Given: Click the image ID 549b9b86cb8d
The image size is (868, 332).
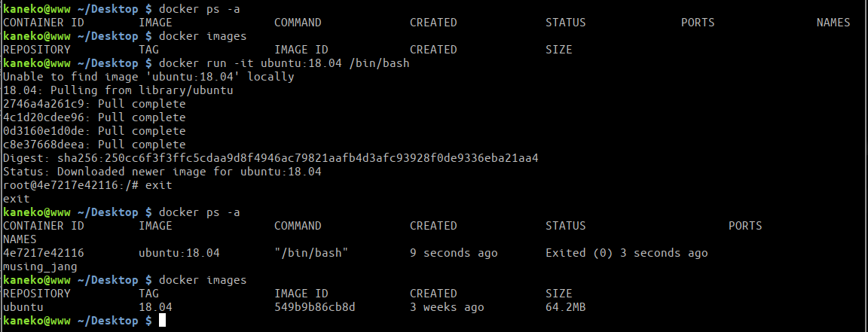Looking at the screenshot, I should pyautogui.click(x=315, y=307).
